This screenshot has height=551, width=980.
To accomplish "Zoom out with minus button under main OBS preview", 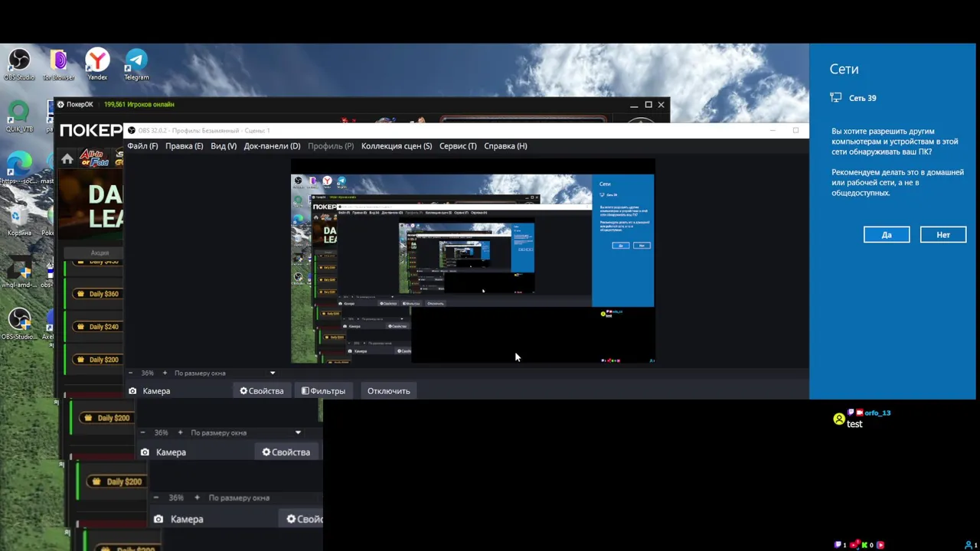I will pos(130,373).
